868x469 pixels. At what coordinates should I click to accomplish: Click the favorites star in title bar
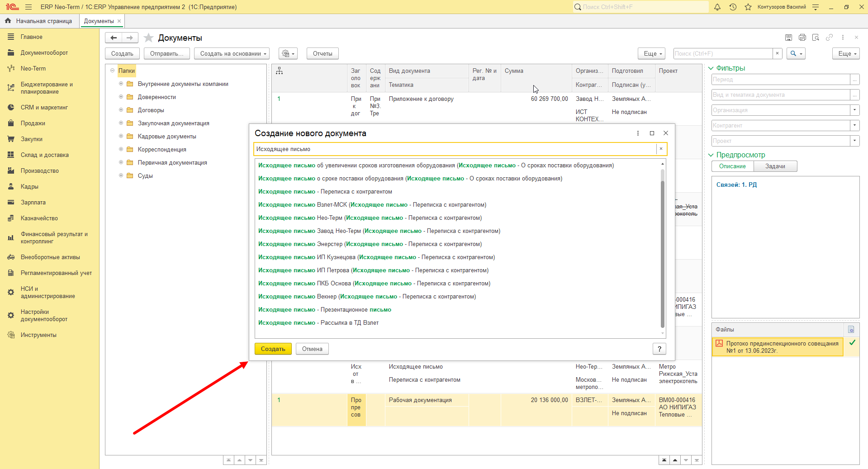pyautogui.click(x=748, y=7)
